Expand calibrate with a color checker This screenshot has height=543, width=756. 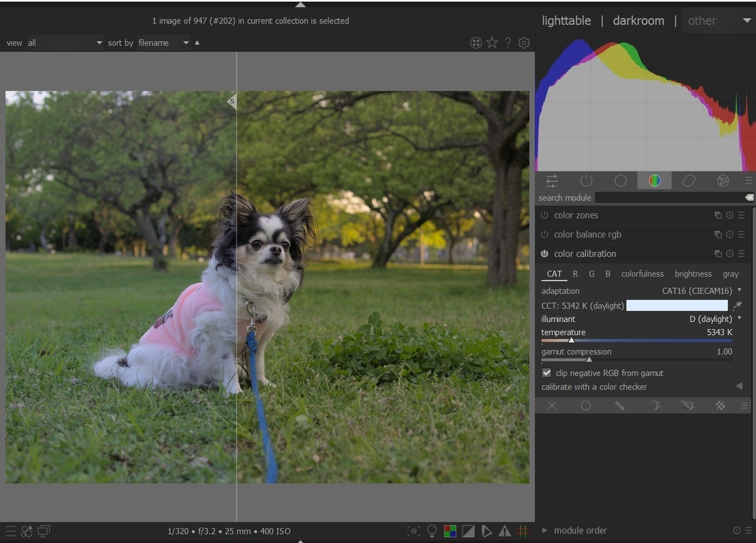tap(739, 387)
